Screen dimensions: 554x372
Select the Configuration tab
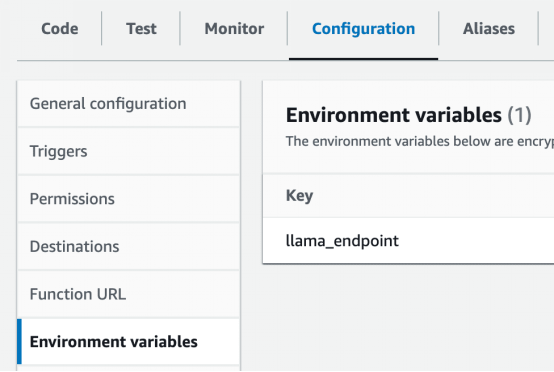point(364,29)
